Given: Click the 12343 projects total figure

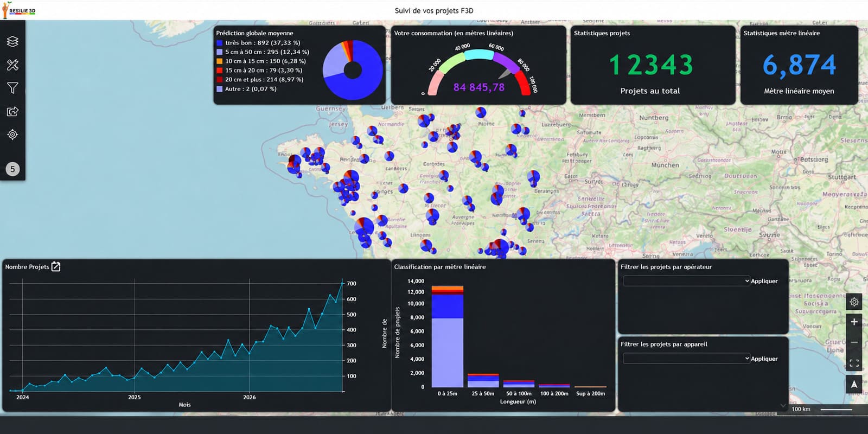Looking at the screenshot, I should pyautogui.click(x=651, y=65).
